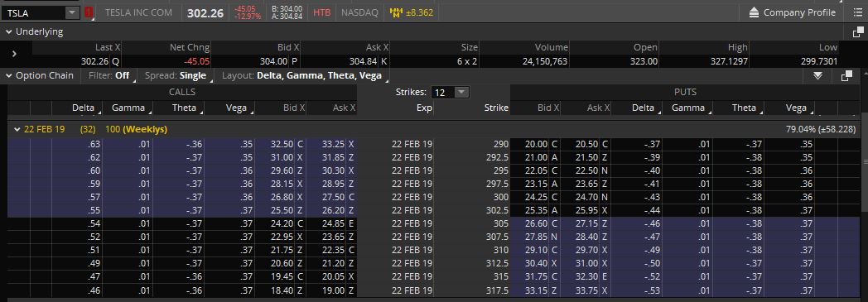
Task: Click the put ask 31.00 at 312.5 strike
Action: (x=586, y=263)
